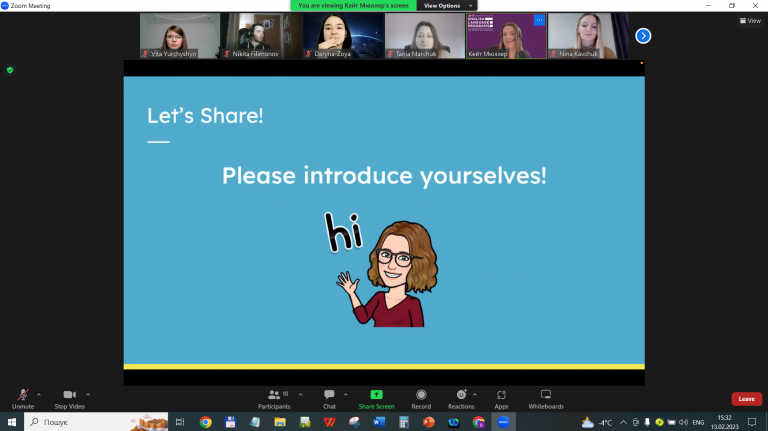Click the green Share Screen icon
The image size is (768, 431).
pyautogui.click(x=376, y=395)
